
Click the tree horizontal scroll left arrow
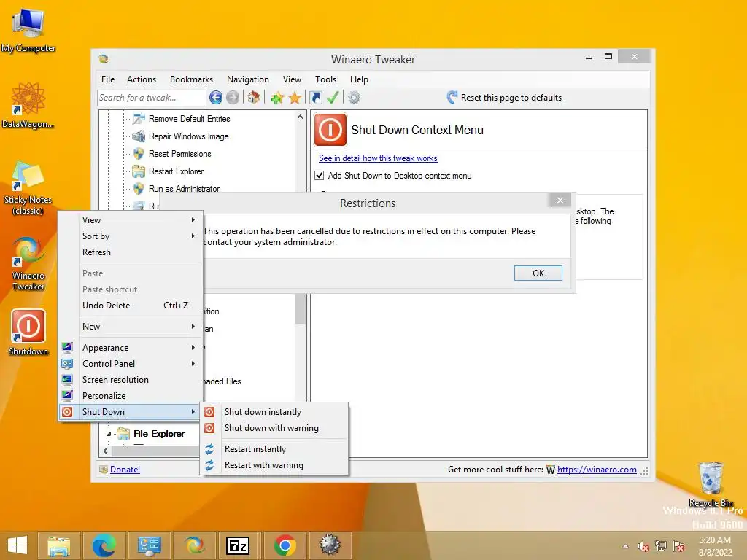(105, 451)
